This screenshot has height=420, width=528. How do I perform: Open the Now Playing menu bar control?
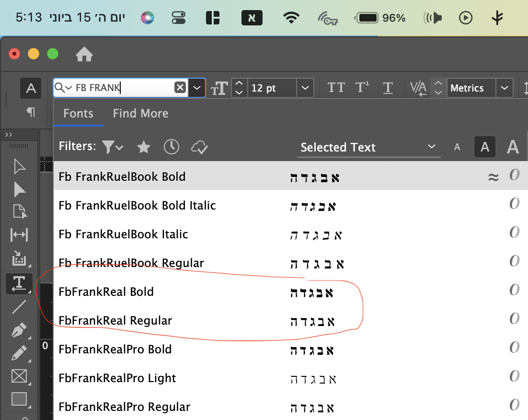466,18
